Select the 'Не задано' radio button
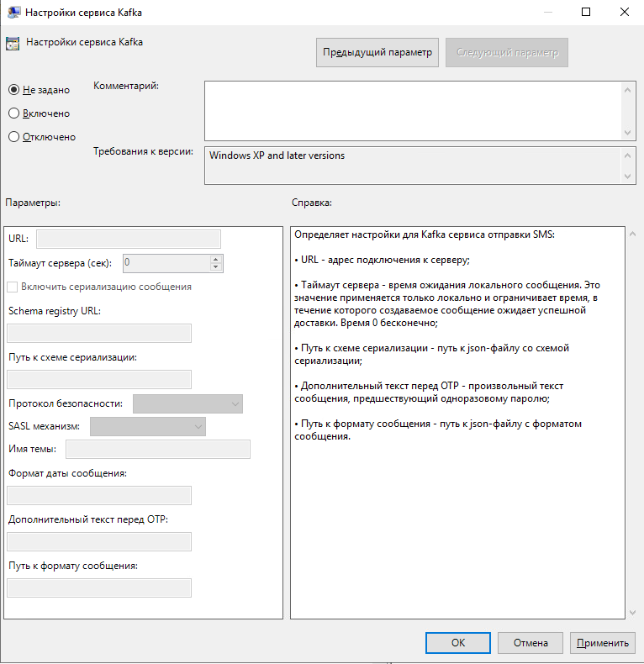The height and width of the screenshot is (664, 644). click(x=14, y=90)
